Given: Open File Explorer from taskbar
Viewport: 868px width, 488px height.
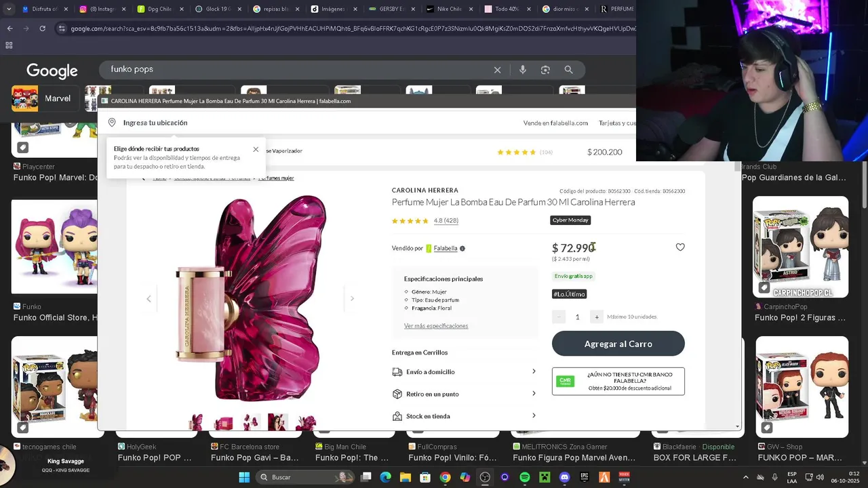Looking at the screenshot, I should click(x=406, y=477).
